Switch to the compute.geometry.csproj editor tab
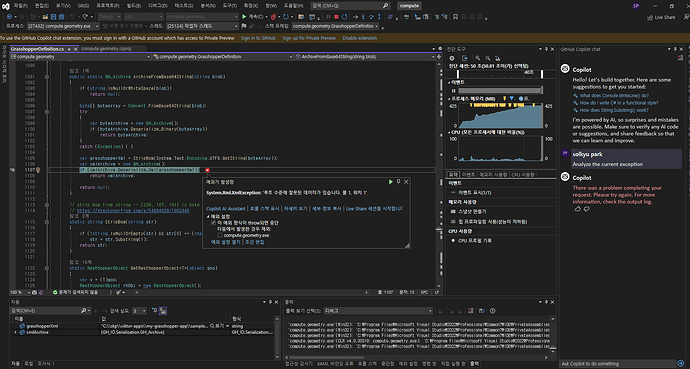This screenshot has width=690, height=369. (106, 49)
